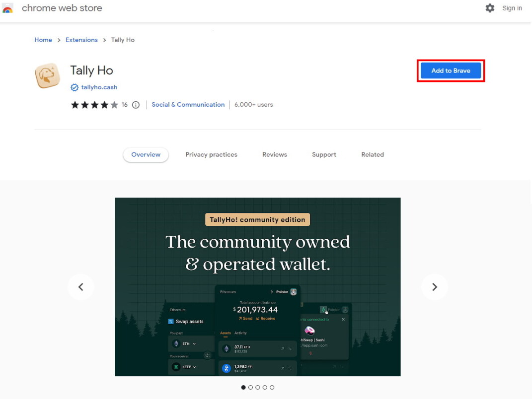
Task: Click the rating info icon beside 16
Action: [136, 105]
